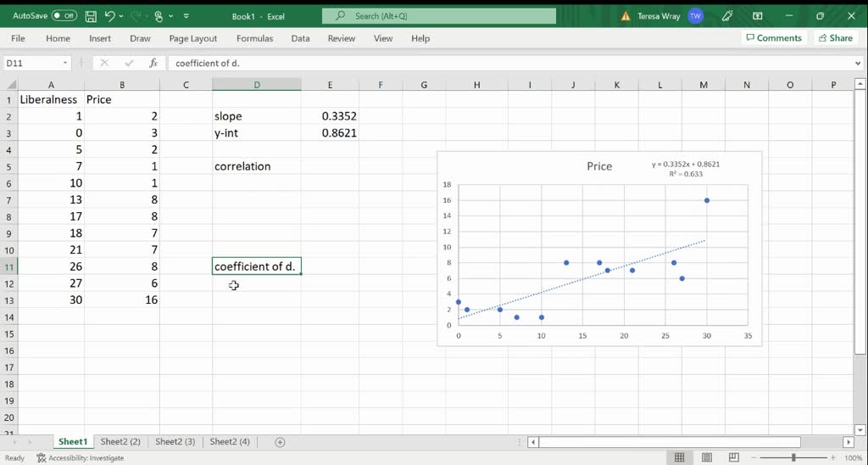Switch to Page Layout view icon

[702, 458]
